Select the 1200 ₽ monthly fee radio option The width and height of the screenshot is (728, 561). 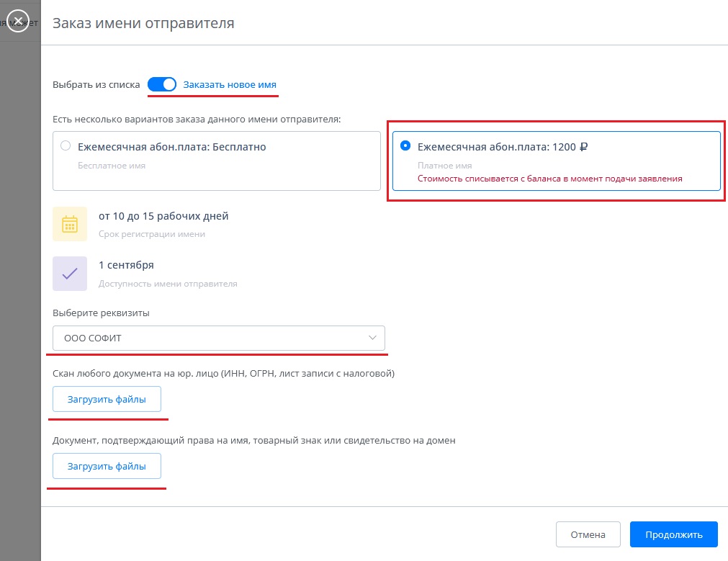tap(405, 145)
